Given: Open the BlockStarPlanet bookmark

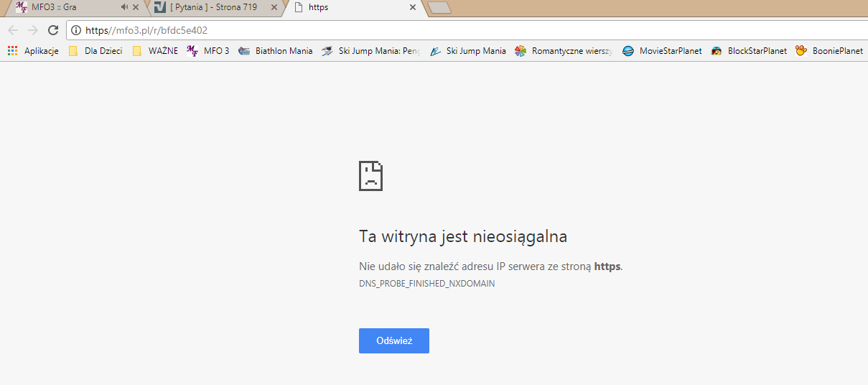Looking at the screenshot, I should 749,51.
